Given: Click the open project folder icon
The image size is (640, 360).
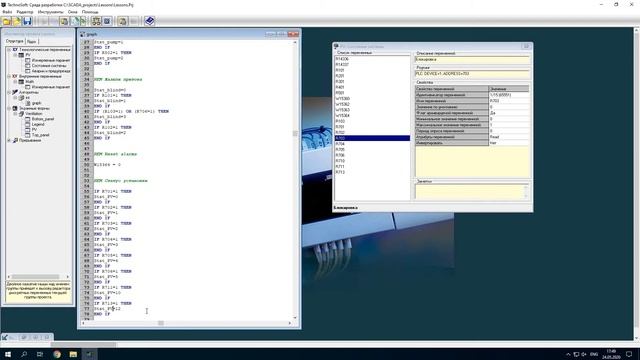Looking at the screenshot, I should coord(7,21).
